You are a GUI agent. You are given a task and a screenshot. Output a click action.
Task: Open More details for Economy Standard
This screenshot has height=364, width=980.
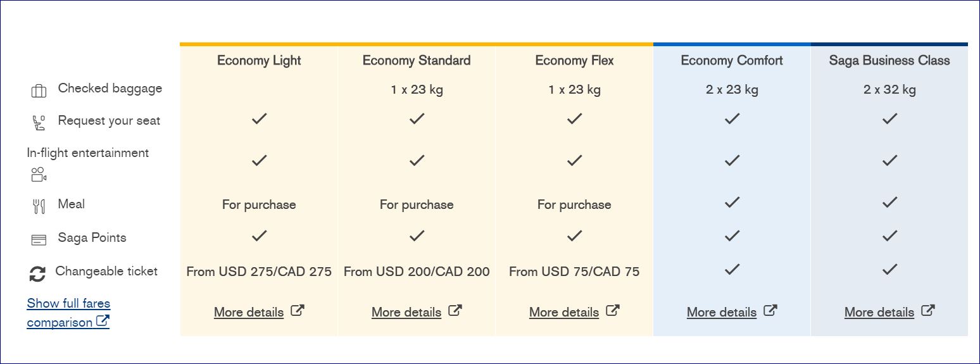pos(406,312)
